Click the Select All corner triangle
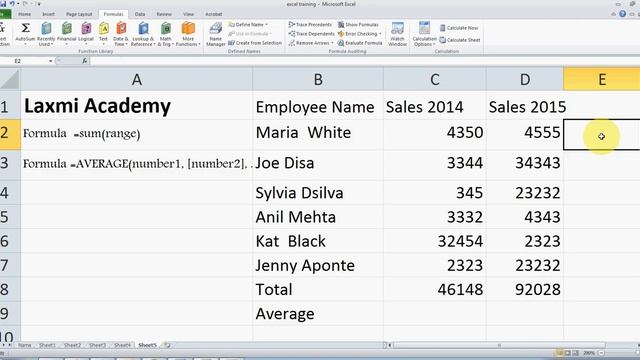This screenshot has width=640, height=360. point(10,79)
